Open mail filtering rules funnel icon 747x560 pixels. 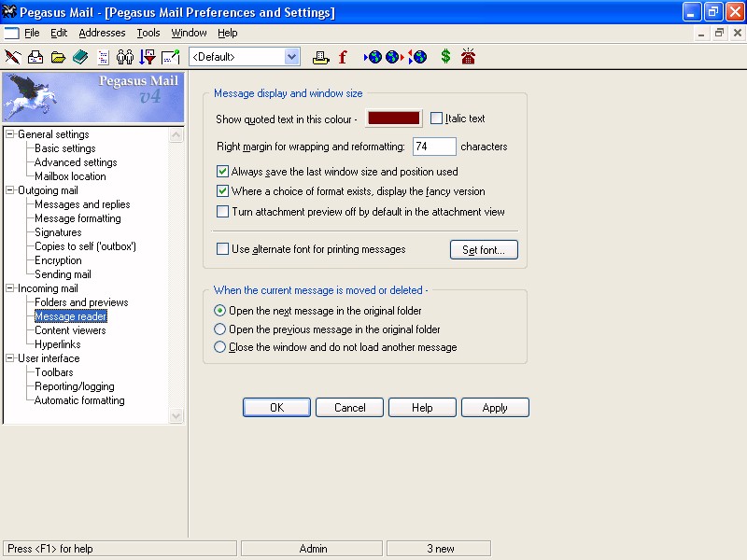pyautogui.click(x=148, y=57)
